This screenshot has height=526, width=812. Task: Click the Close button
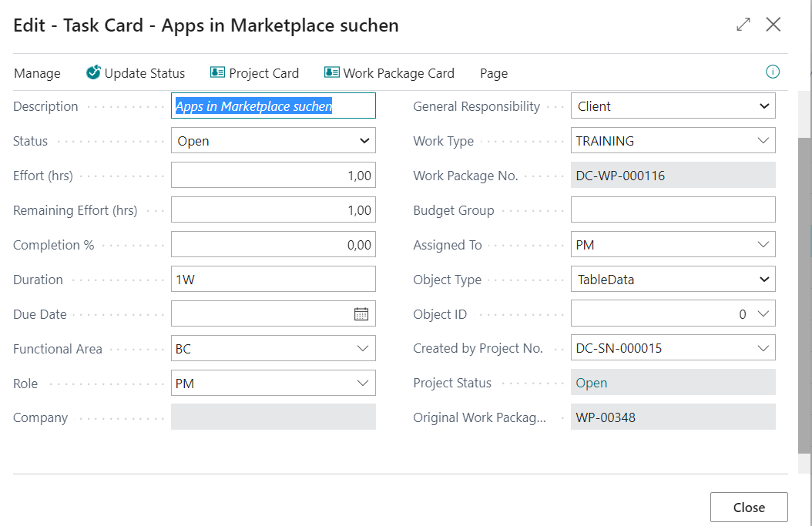pos(749,508)
